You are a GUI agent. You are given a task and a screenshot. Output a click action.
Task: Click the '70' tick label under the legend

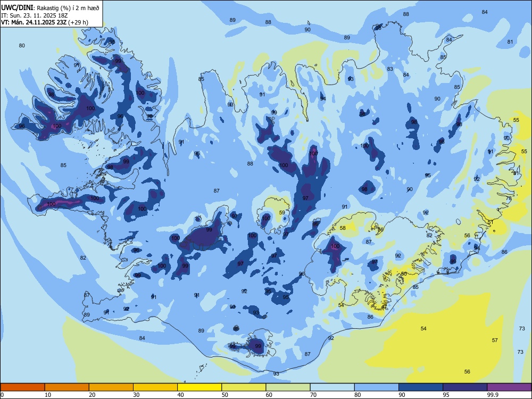pos(313,395)
